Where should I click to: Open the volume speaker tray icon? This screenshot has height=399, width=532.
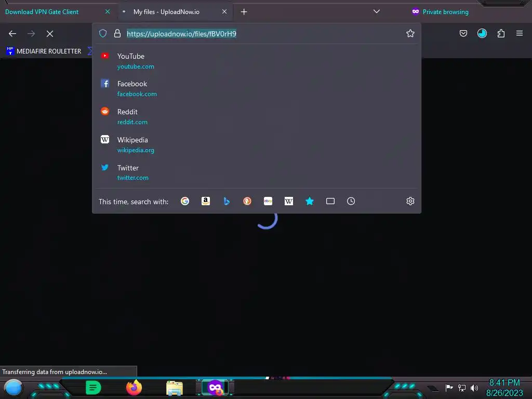point(474,388)
